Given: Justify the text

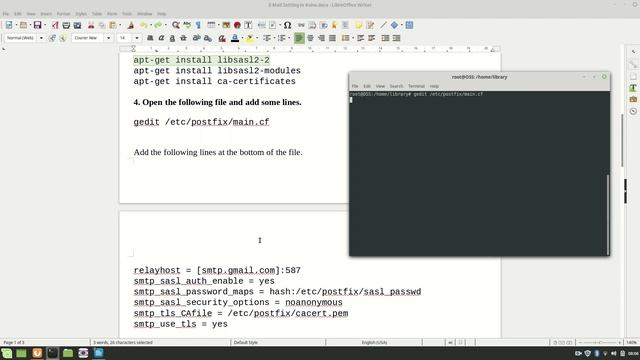Looking at the screenshot, I should click(332, 38).
